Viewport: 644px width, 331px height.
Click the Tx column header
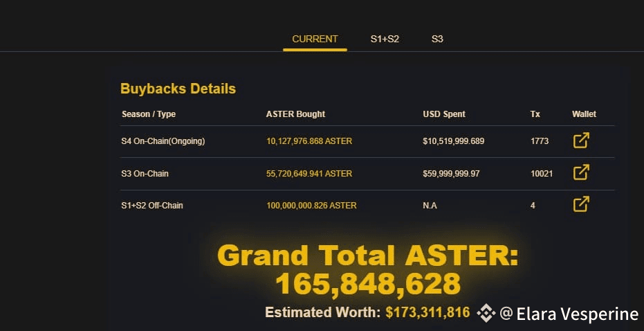click(535, 114)
